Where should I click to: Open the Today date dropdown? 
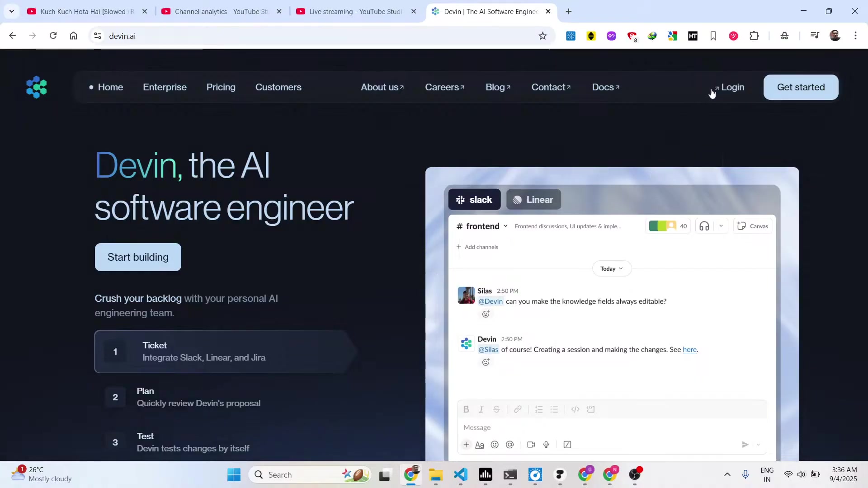(x=612, y=268)
